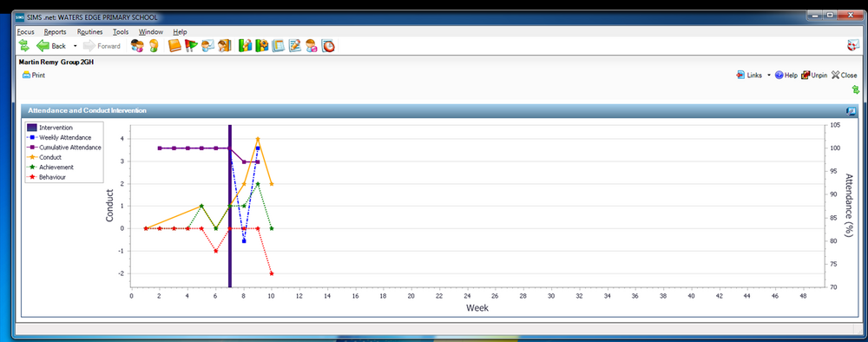Open the orange book icon
The height and width of the screenshot is (342, 868).
(x=175, y=46)
